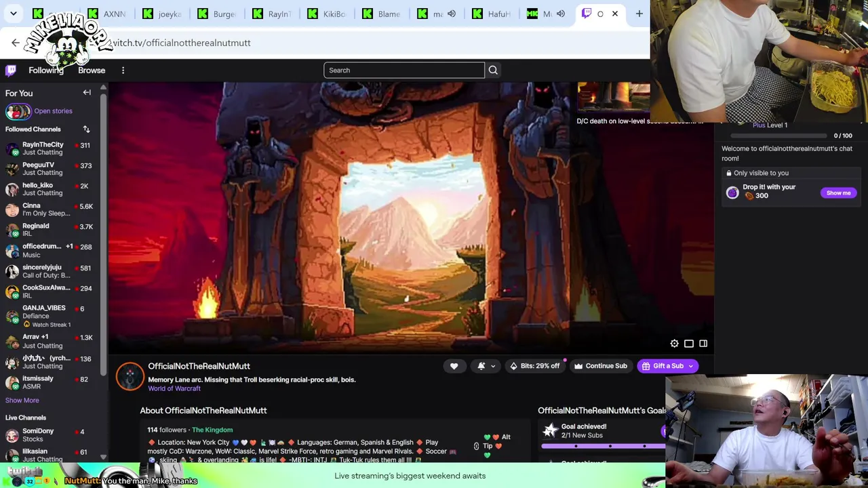Select CookSuxAlwa's sidebar avatar

12,291
